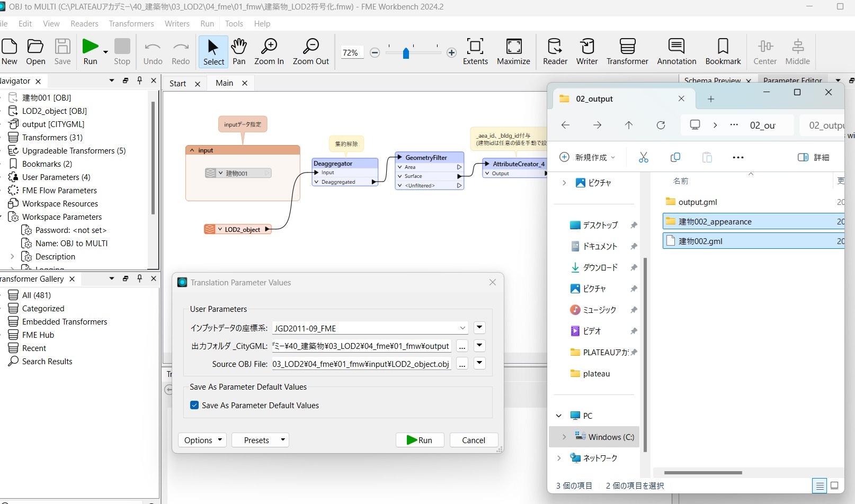Select User Parameters (4) in the Navigator
This screenshot has height=504, width=855.
56,177
